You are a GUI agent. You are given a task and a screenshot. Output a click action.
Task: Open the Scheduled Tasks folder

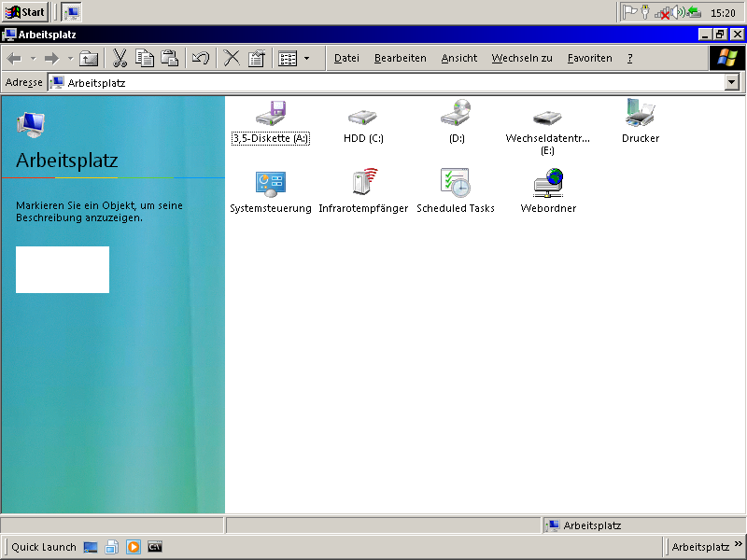[455, 184]
